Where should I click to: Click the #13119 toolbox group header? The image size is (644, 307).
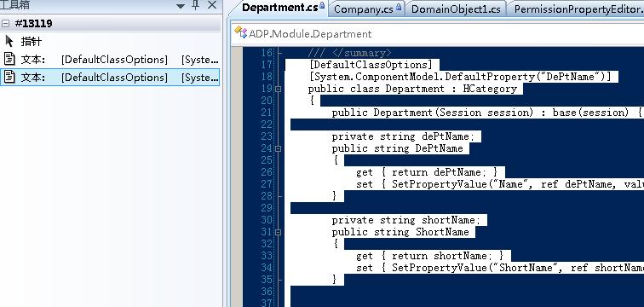(x=110, y=24)
